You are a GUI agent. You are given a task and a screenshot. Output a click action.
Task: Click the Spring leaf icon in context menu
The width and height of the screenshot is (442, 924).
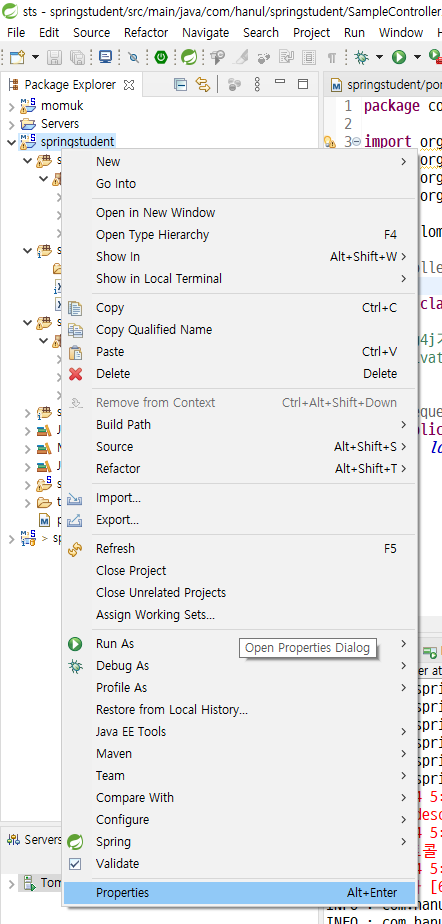point(75,842)
